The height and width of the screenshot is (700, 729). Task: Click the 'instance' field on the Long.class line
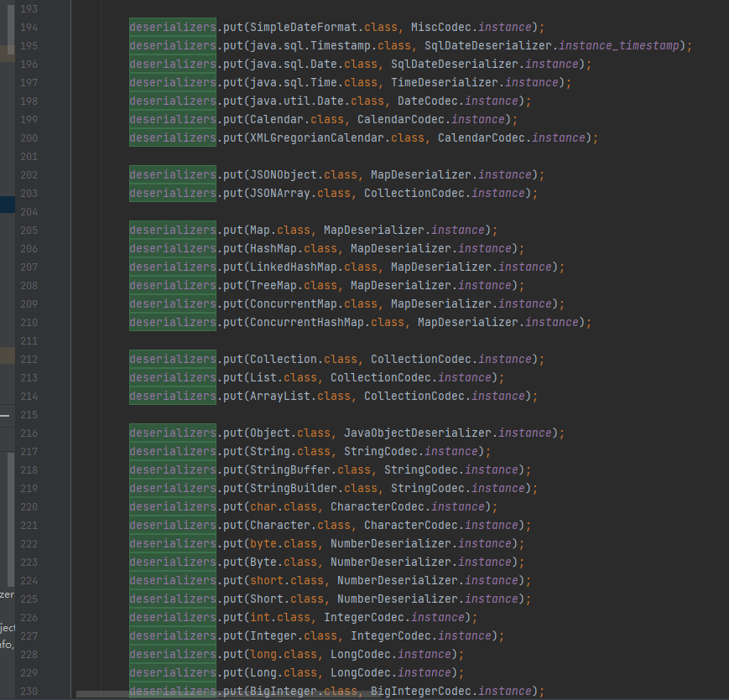424,672
